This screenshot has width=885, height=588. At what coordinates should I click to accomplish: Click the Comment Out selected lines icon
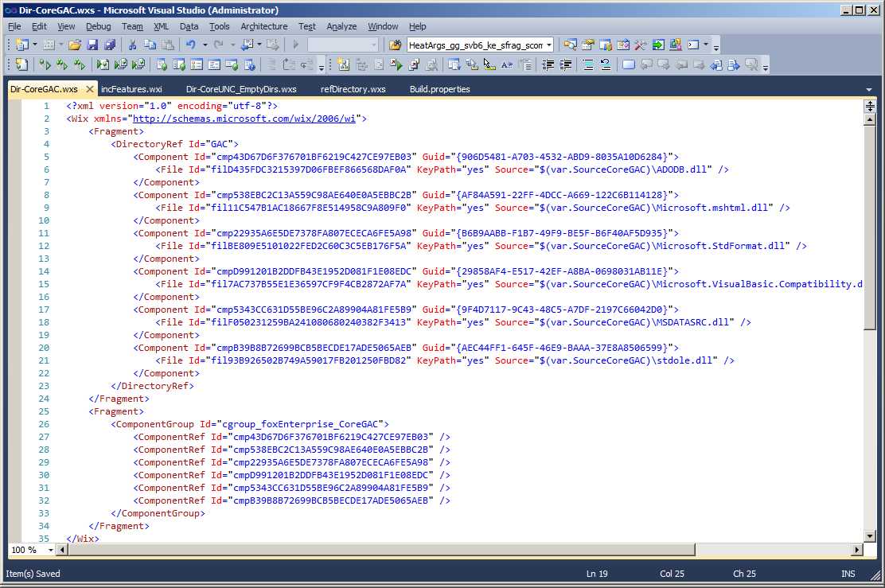point(587,65)
